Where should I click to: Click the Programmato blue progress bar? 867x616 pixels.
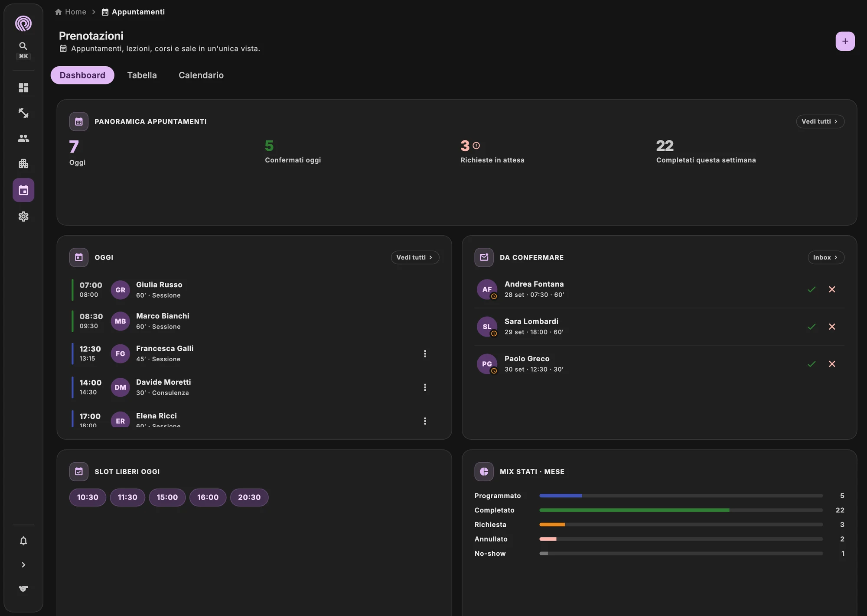point(561,496)
